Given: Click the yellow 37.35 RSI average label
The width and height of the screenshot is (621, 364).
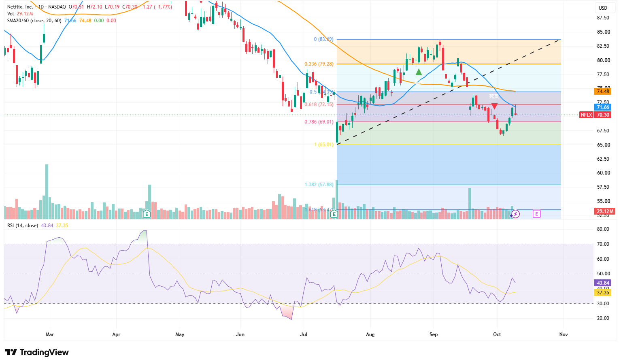Looking at the screenshot, I should (x=603, y=293).
